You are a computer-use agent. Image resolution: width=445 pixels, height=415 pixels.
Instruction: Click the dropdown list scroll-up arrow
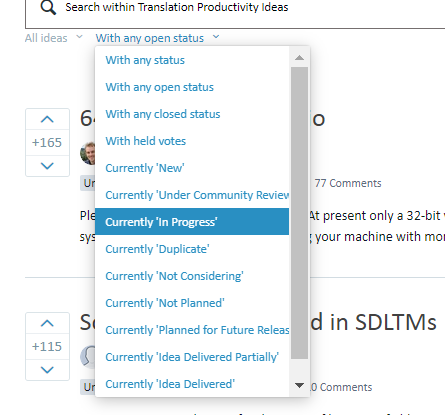click(299, 58)
